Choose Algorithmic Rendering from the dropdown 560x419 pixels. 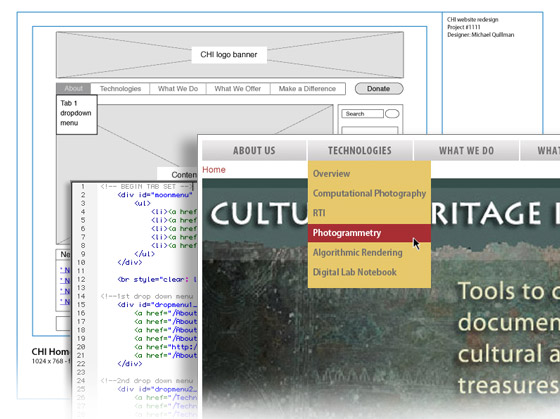point(369,253)
